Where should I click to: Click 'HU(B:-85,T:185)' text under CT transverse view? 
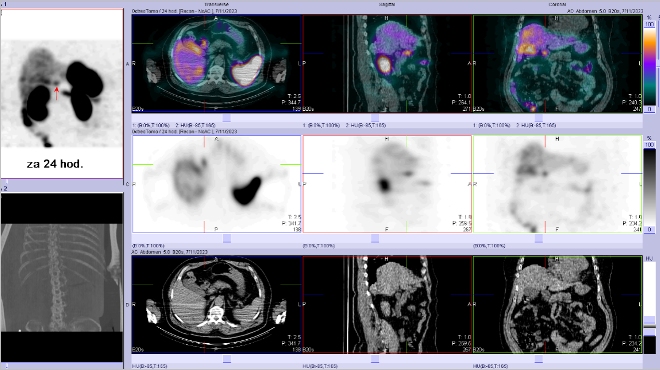click(149, 366)
